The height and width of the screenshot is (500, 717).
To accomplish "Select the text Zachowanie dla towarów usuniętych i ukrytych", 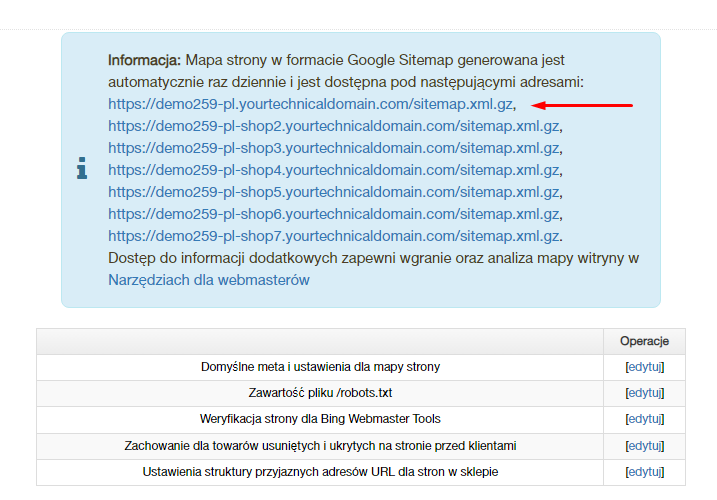I will click(320, 446).
